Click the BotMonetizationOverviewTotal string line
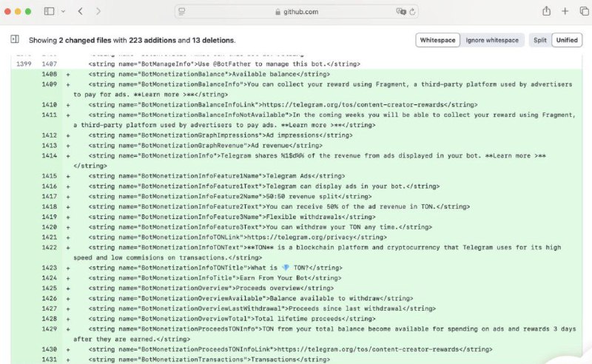This screenshot has width=592, height=364. tap(232, 319)
